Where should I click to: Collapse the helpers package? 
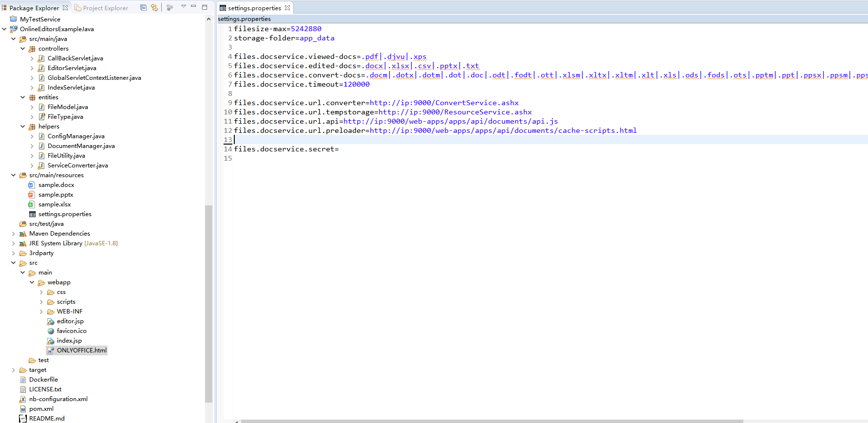(23, 127)
